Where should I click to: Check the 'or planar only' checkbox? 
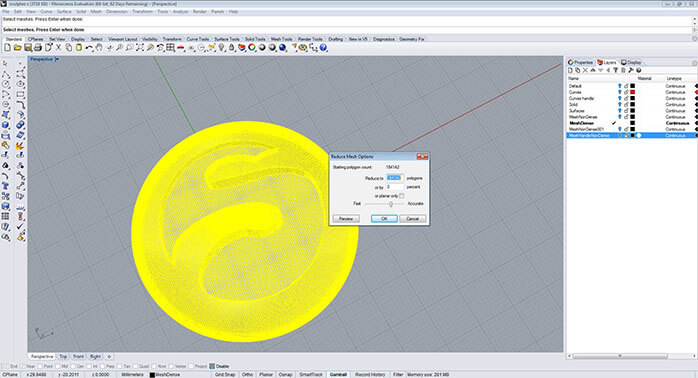[402, 196]
